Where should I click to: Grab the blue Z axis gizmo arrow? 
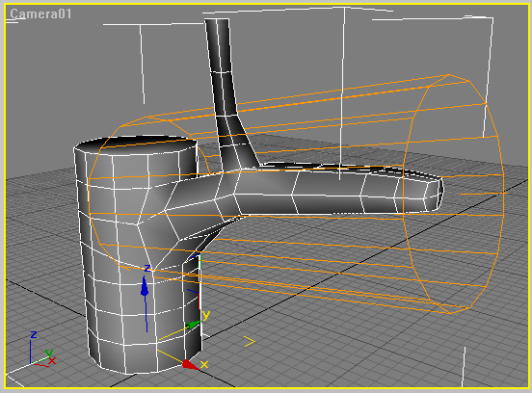[x=145, y=288]
